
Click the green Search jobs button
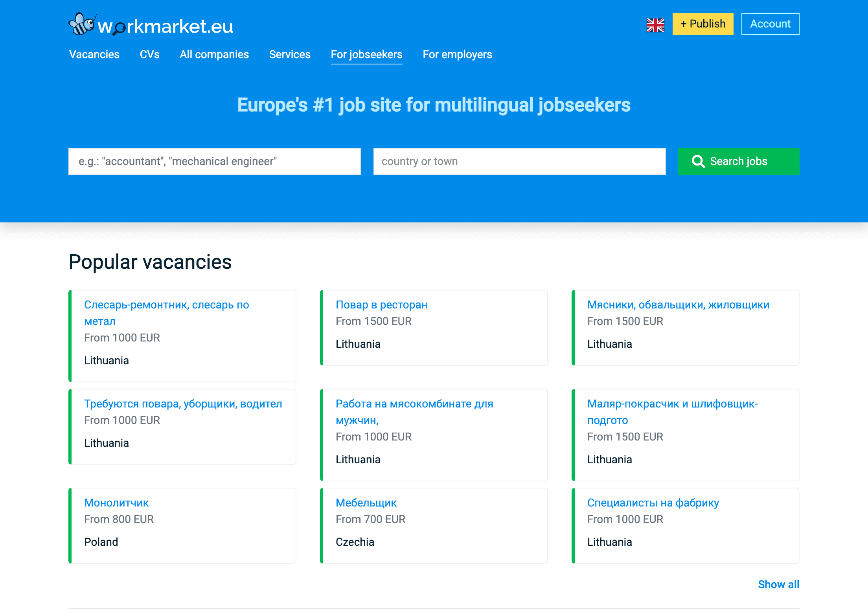pyautogui.click(x=738, y=161)
